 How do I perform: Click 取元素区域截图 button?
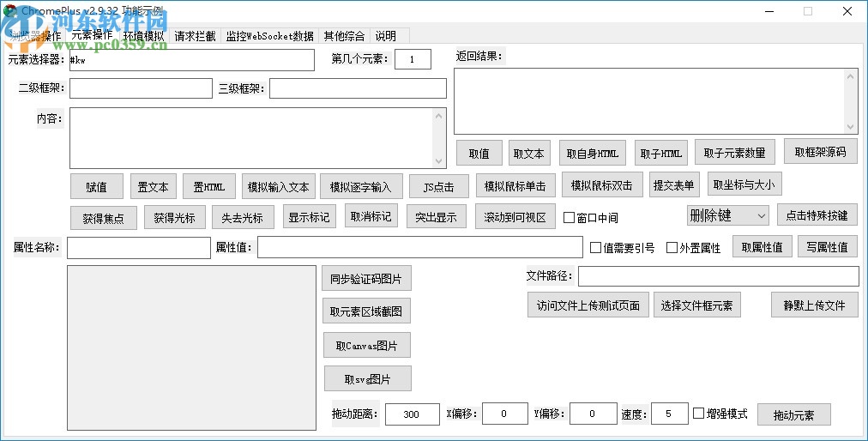pyautogui.click(x=366, y=311)
